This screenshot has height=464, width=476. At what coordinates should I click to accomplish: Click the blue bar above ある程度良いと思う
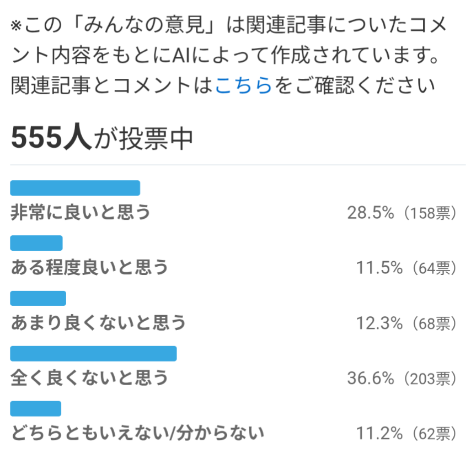[36, 243]
